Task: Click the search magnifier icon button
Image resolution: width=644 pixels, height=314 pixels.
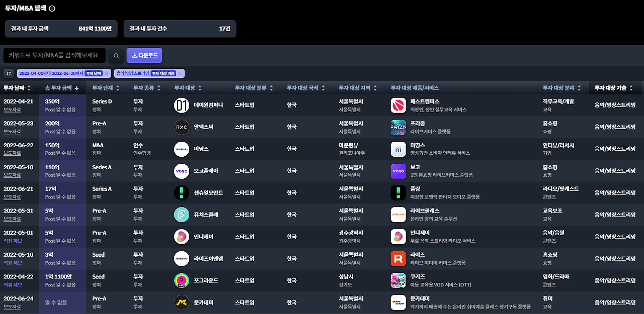Action: coord(116,56)
